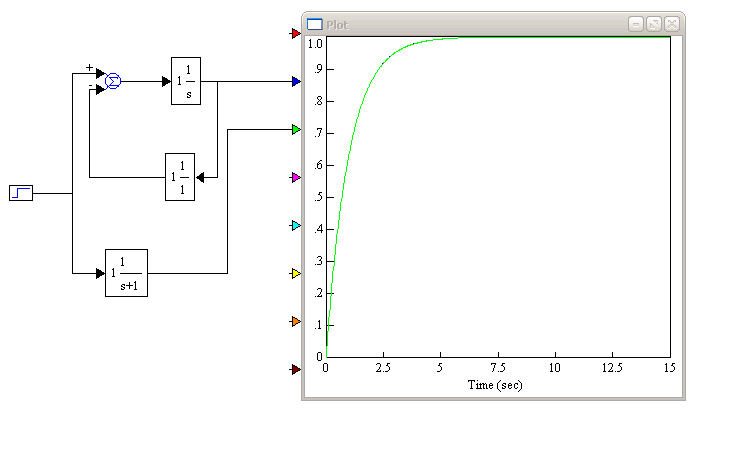Click the 7.5 x-axis tick label
This screenshot has width=731, height=462.
[x=498, y=368]
